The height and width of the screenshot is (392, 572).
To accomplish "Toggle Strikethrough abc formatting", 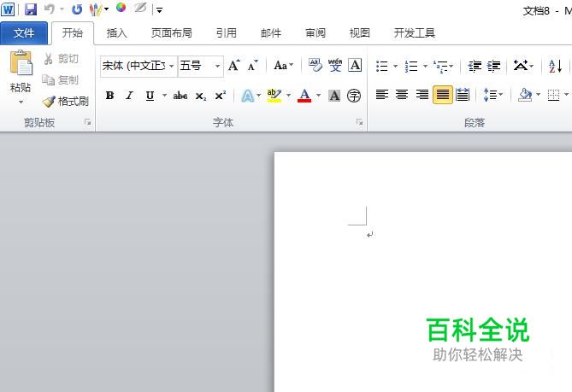I will click(180, 96).
